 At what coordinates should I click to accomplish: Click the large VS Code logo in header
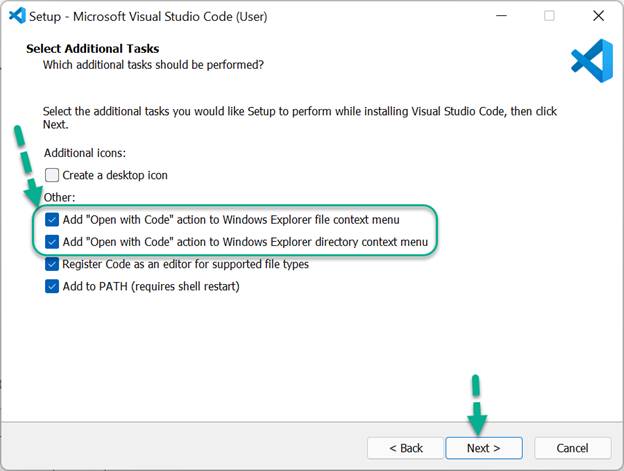tap(592, 60)
